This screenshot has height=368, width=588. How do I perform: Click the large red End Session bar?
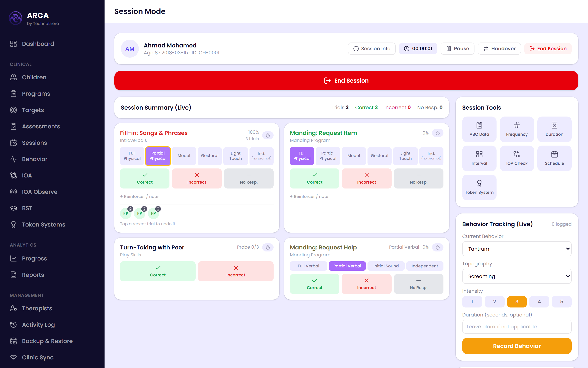(x=346, y=81)
